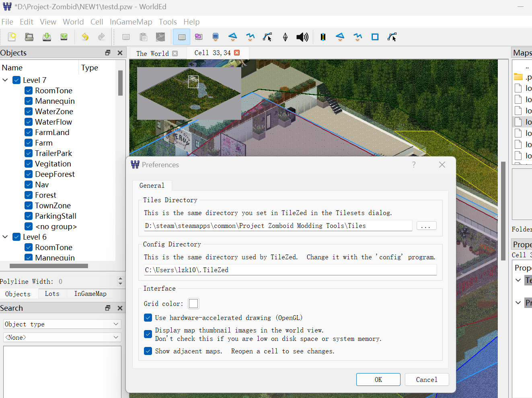This screenshot has width=532, height=398.
Task: Toggle Show adjacent maps checkbox
Action: coord(148,351)
